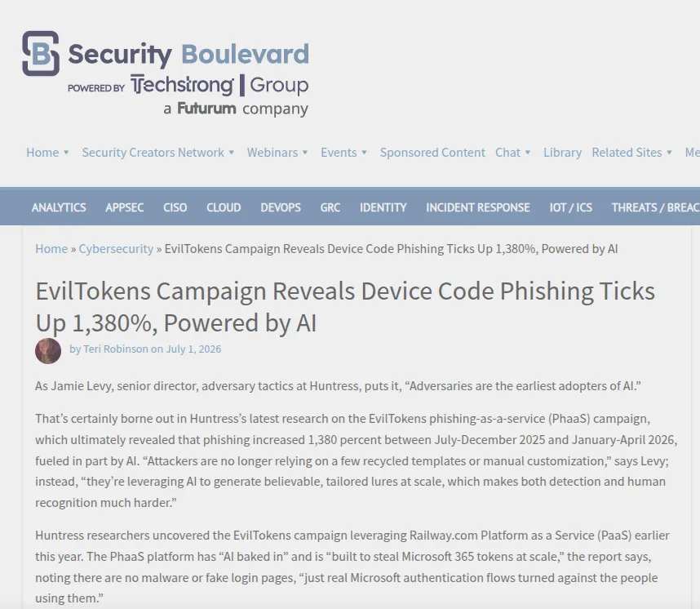Expand the Related Sites dropdown arrow
Viewport: 700px width, 609px height.
pyautogui.click(x=669, y=153)
